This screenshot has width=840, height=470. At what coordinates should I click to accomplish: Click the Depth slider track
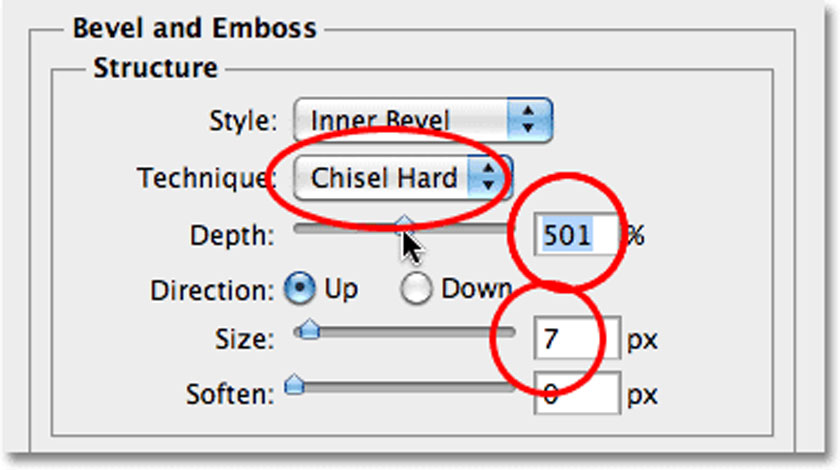click(404, 229)
